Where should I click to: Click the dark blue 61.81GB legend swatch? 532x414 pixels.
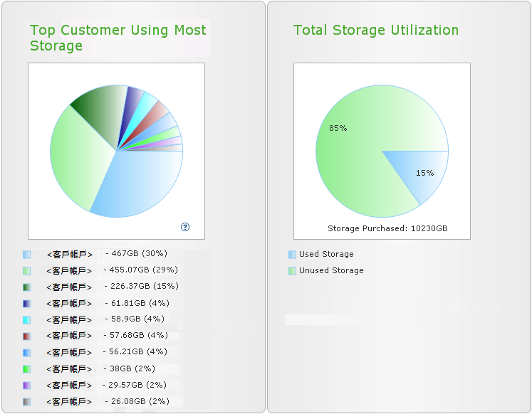(x=26, y=303)
